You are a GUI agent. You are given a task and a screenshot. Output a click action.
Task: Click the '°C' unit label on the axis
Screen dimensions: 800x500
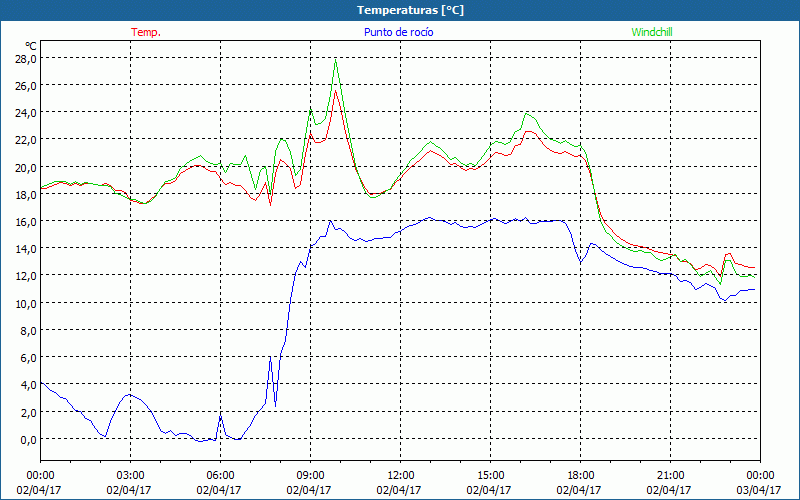(31, 47)
